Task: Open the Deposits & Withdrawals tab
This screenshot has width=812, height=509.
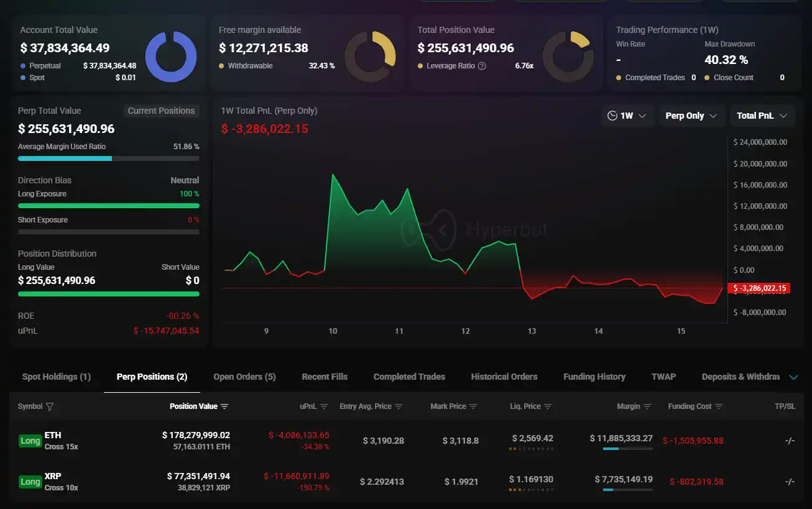Action: click(x=740, y=377)
